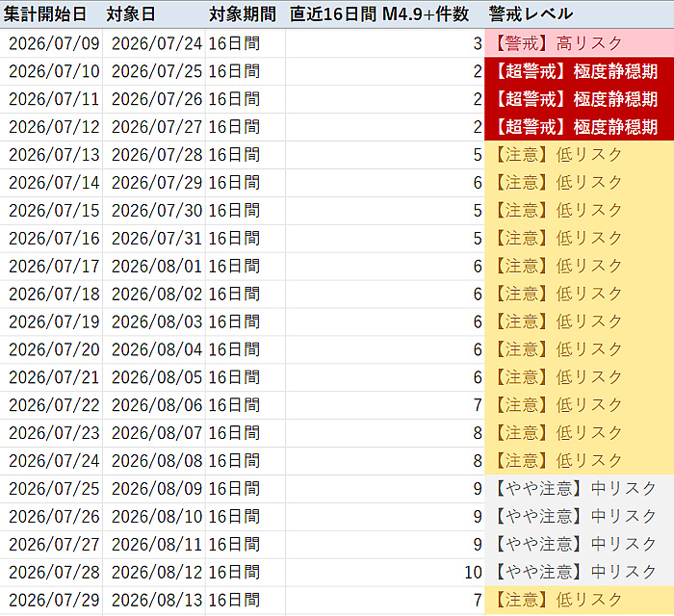Click target date cell 2026/08/07
Screen dimensions: 674x616
pos(156,433)
